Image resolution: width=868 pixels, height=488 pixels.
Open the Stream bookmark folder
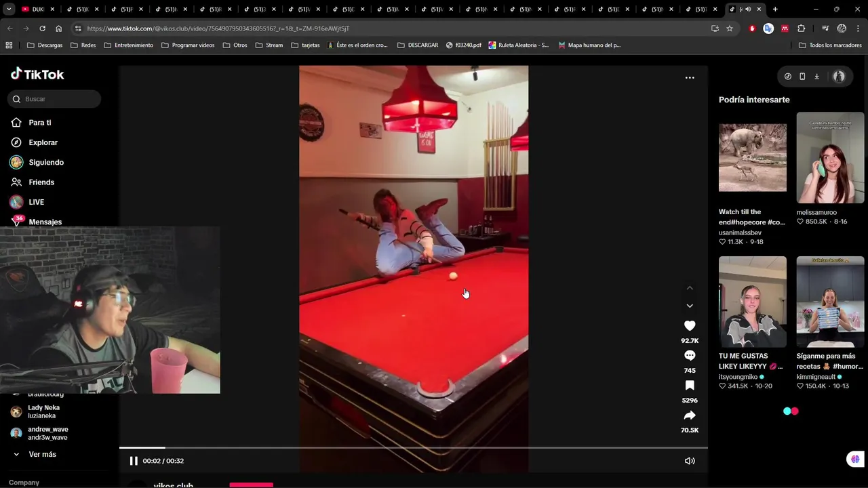[269, 45]
